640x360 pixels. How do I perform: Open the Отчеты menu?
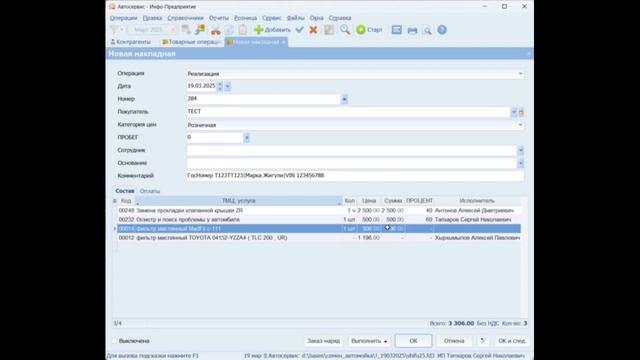pyautogui.click(x=219, y=18)
